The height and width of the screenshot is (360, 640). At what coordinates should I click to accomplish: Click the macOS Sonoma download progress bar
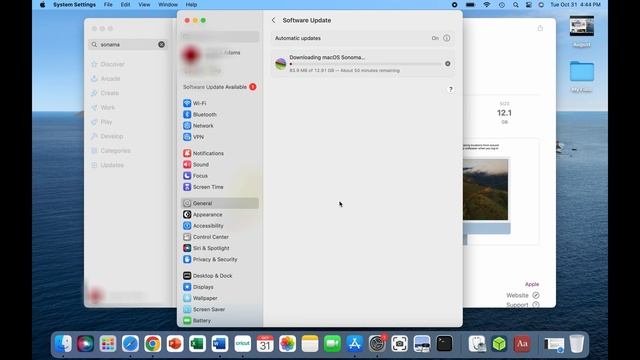[365, 64]
